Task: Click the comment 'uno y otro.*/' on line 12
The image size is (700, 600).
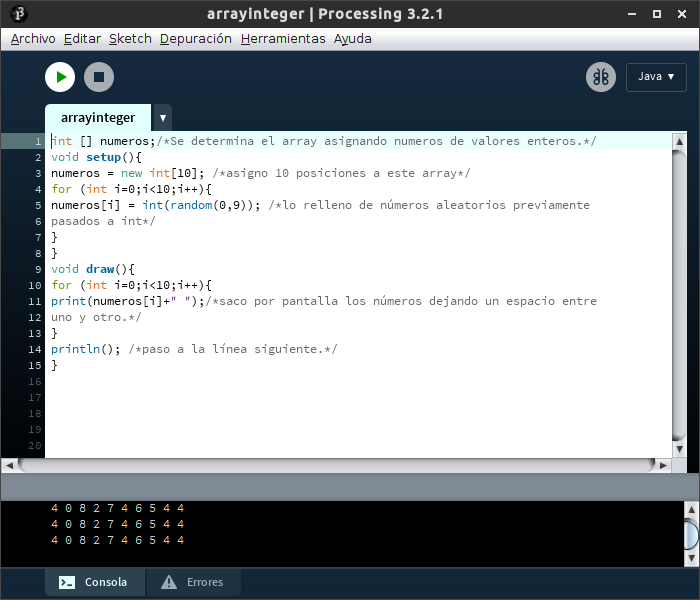Action: point(96,317)
